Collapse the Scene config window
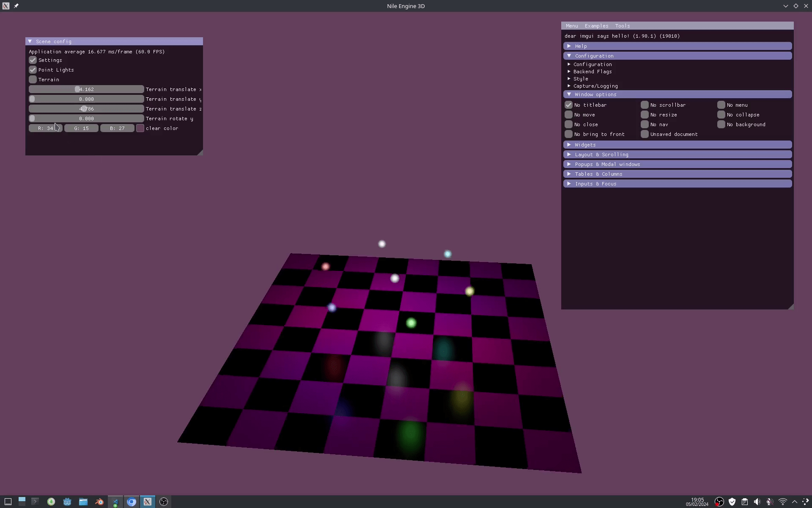812x508 pixels. click(30, 41)
